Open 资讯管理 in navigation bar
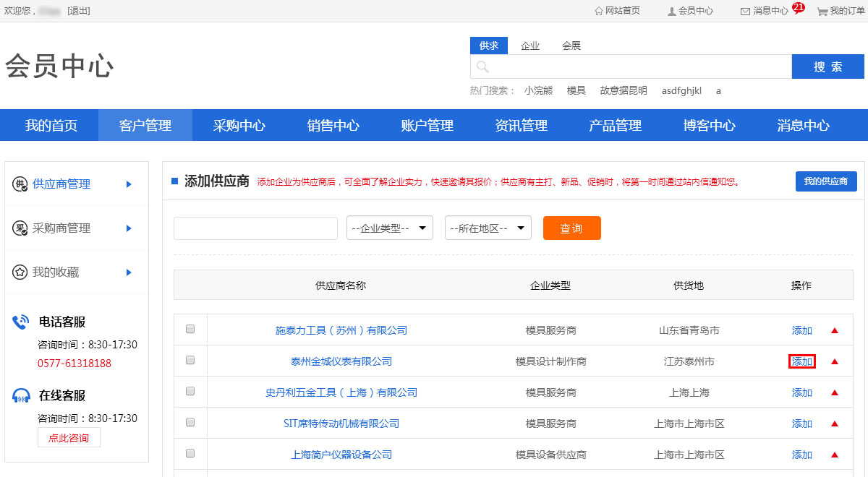 (522, 125)
